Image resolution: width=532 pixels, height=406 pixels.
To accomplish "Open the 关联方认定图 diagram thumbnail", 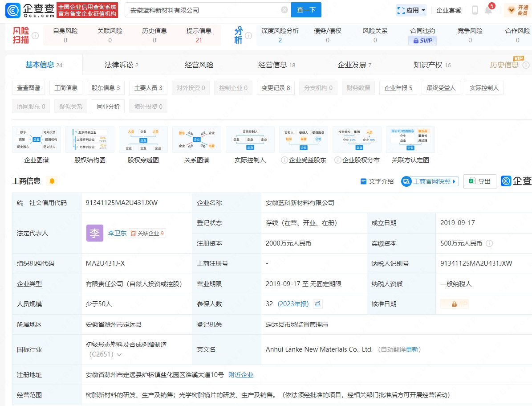I will [410, 139].
